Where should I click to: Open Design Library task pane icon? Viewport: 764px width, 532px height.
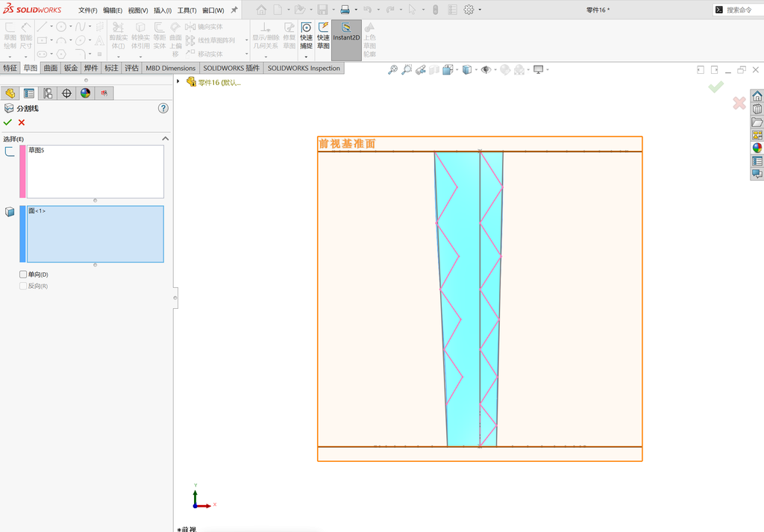tap(757, 109)
